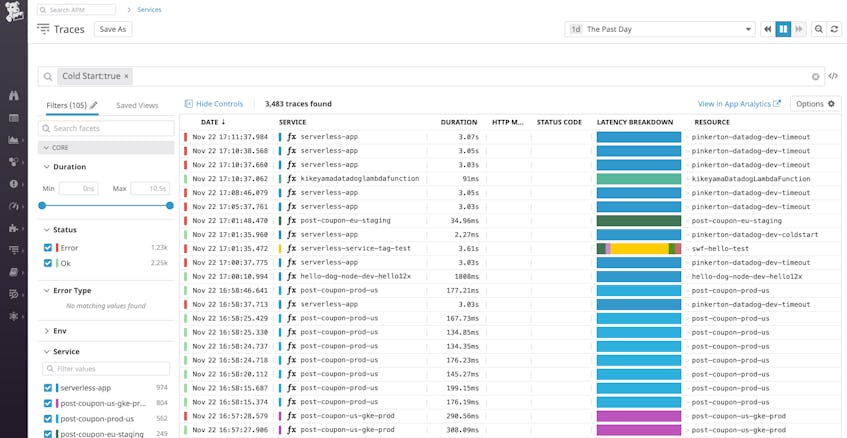Toggle the post-coupon-prod-us service checkbox
Image resolution: width=847 pixels, height=438 pixels.
point(48,419)
